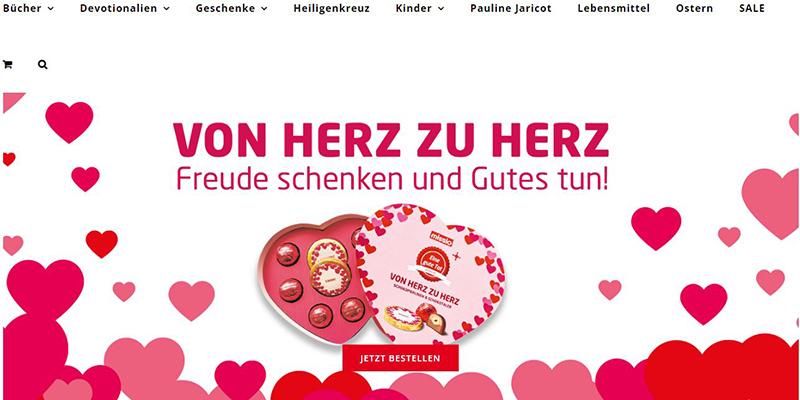Click the Geschenke menu label

(x=225, y=9)
